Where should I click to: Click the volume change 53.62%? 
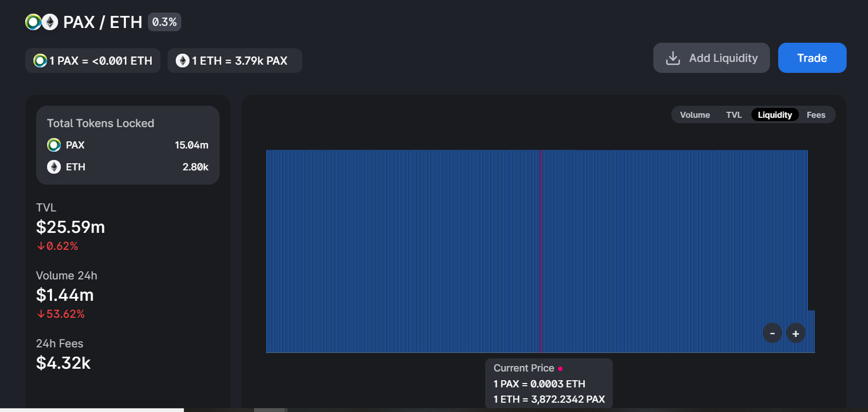coord(61,314)
